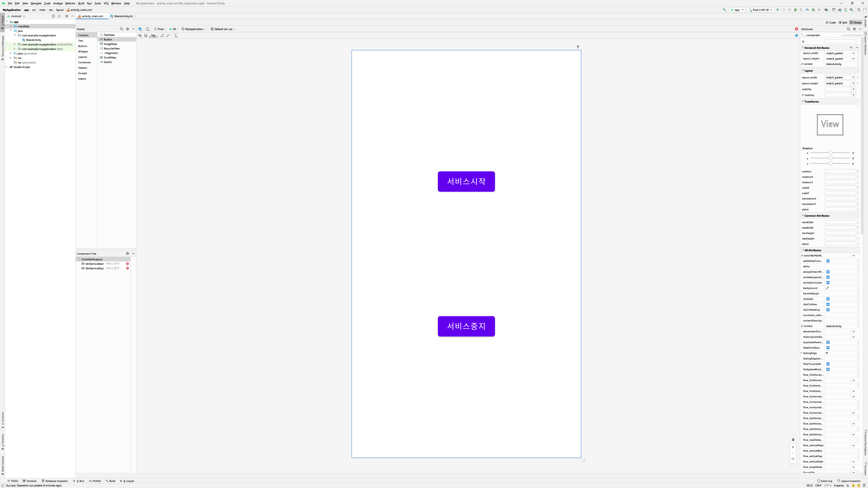Click the Make Project hammer icon
This screenshot has width=868, height=488.
[724, 10]
